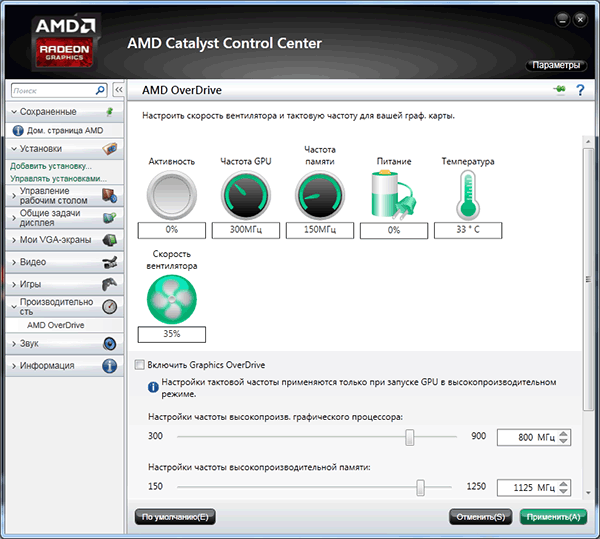Click the Активность gauge icon
This screenshot has height=539, width=600.
point(172,195)
